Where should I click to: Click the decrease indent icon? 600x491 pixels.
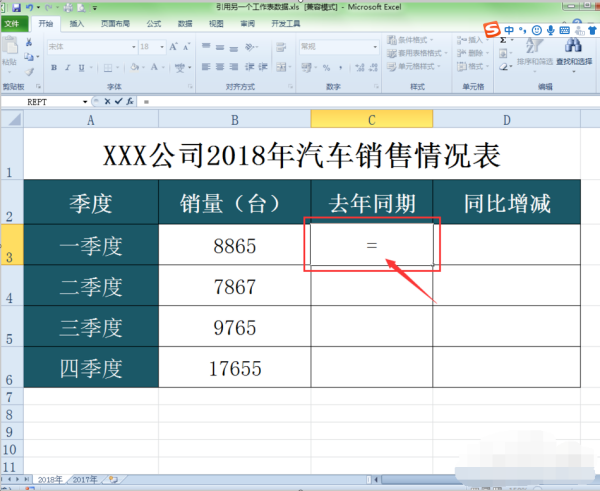pyautogui.click(x=249, y=67)
